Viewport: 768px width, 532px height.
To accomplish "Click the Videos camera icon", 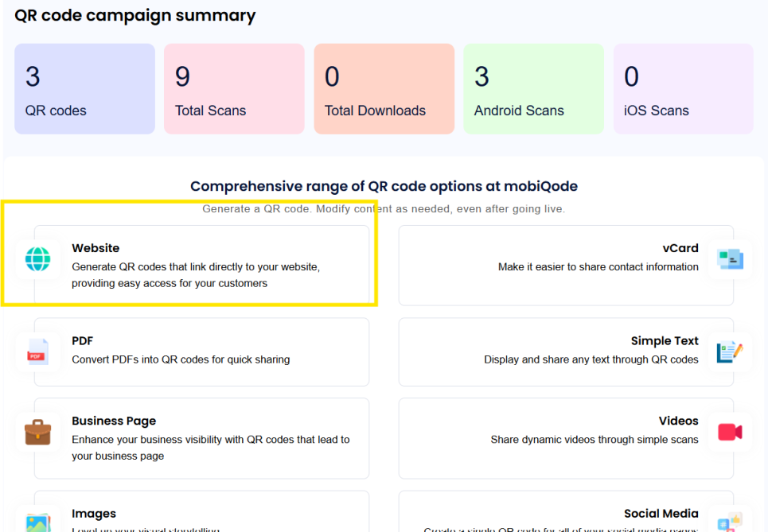I will click(x=729, y=432).
